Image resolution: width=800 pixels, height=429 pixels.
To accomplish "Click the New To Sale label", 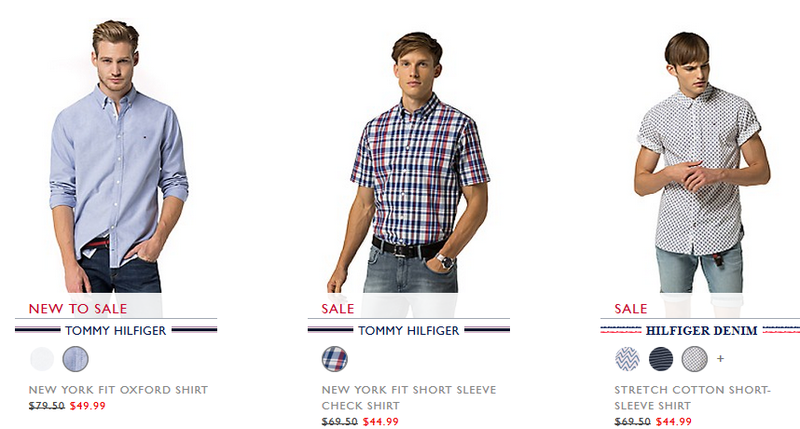I will pos(78,309).
